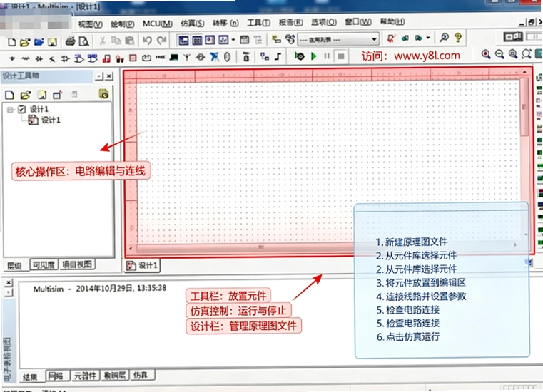Screen dimensions: 543x392
Task: Pause the simulation
Action: pos(327,56)
